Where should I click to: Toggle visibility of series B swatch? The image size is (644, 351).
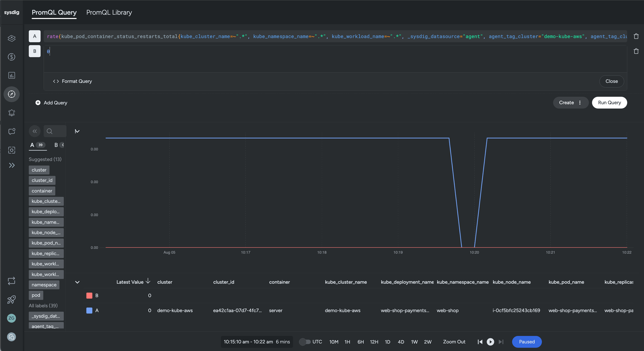point(90,296)
